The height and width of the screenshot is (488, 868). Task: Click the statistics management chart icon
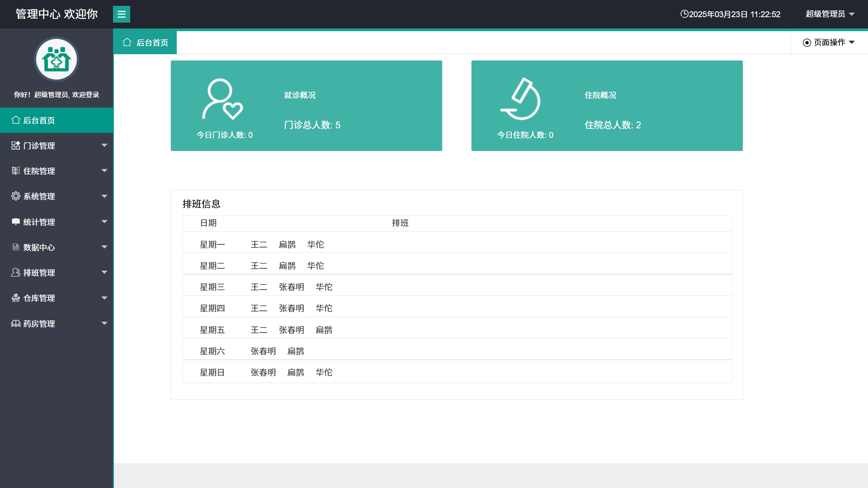click(x=15, y=221)
